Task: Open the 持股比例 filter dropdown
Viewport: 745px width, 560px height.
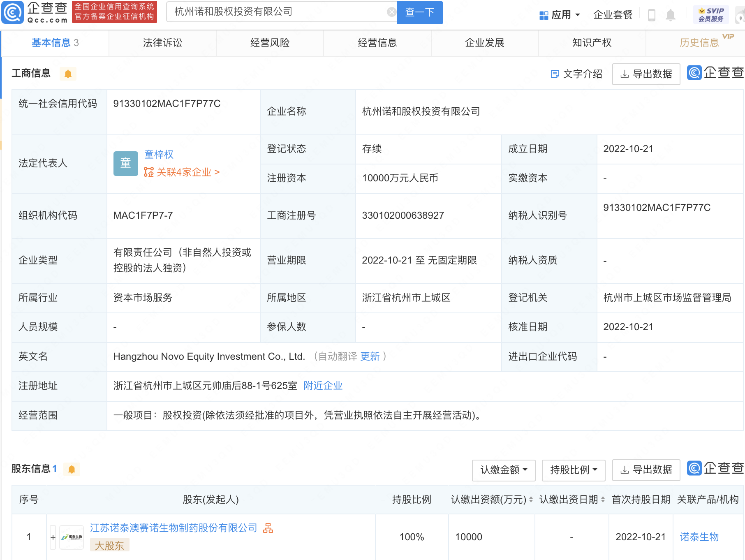Action: click(x=574, y=470)
